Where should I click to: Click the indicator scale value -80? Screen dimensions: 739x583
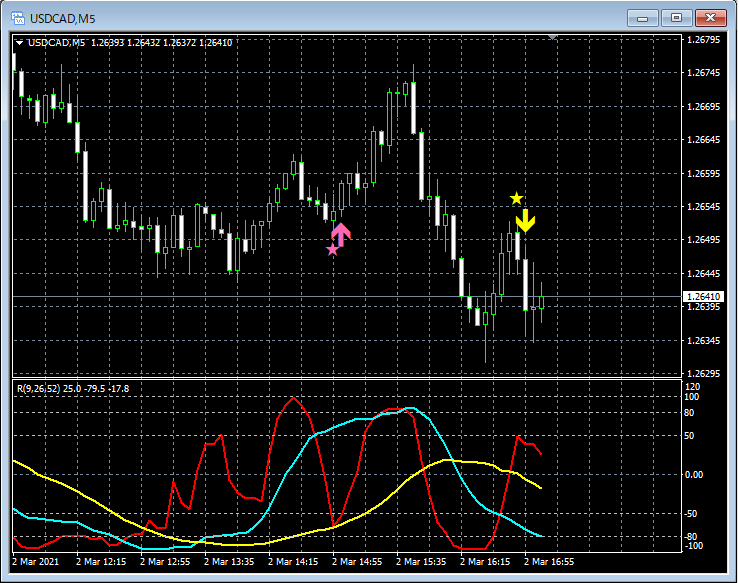[x=690, y=537]
